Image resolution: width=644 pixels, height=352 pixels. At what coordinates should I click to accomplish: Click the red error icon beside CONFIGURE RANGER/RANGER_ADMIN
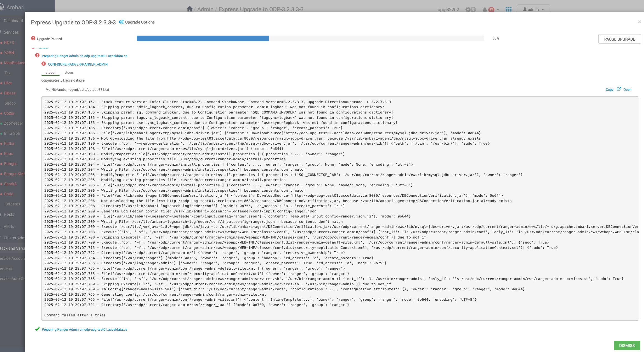44,64
